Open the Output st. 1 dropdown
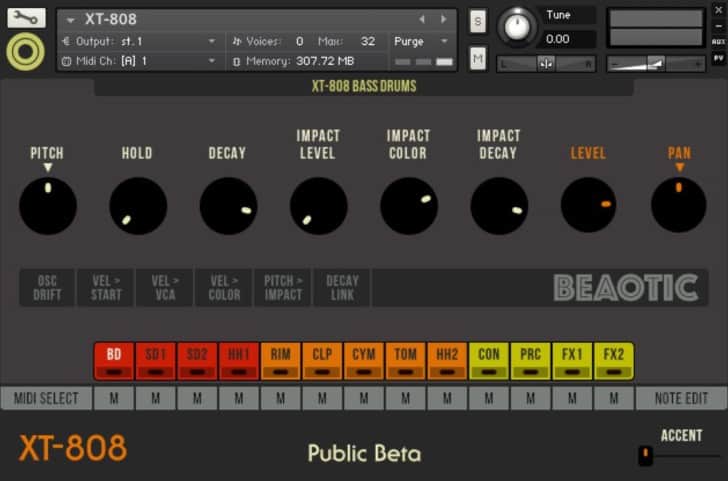 pyautogui.click(x=139, y=41)
